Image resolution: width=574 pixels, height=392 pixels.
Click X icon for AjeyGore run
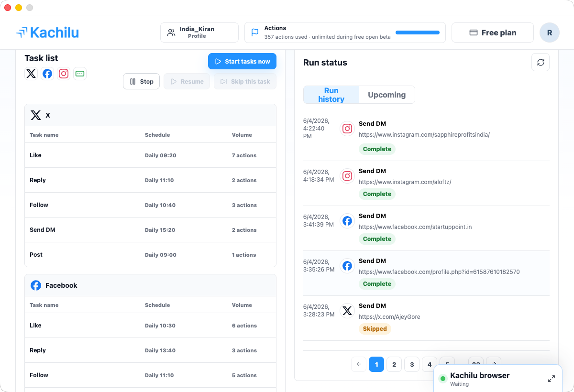click(348, 311)
